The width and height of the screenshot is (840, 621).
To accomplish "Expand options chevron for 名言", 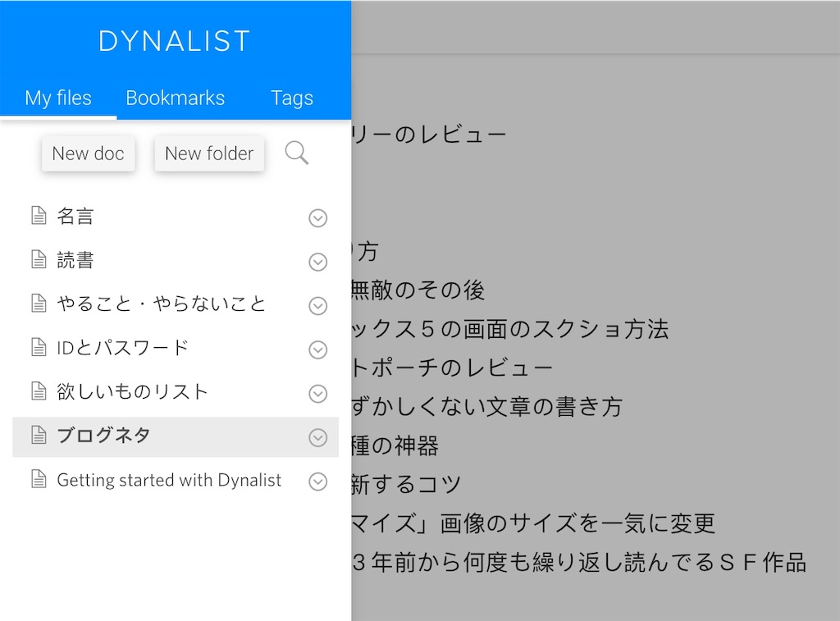I will [317, 218].
